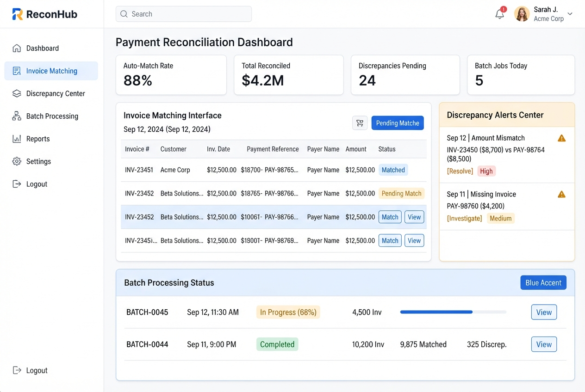Screen dimensions: 585x392
Task: Click the [Resolve] link
Action: click(460, 171)
